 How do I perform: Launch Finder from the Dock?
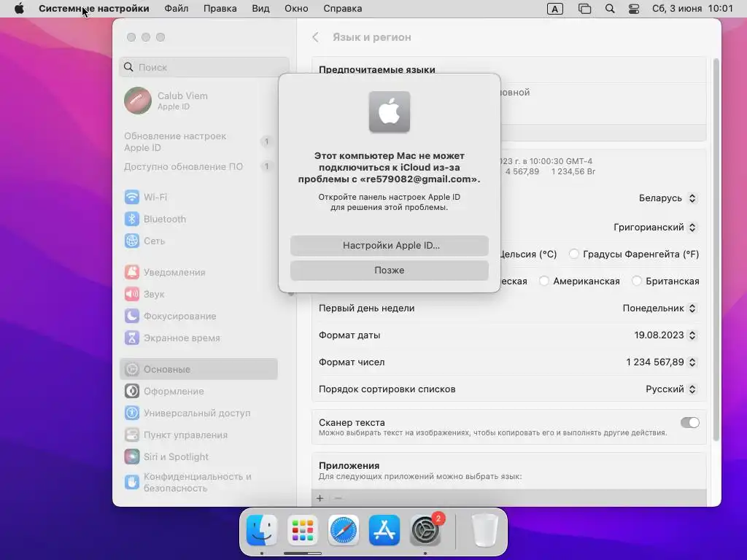pos(262,530)
